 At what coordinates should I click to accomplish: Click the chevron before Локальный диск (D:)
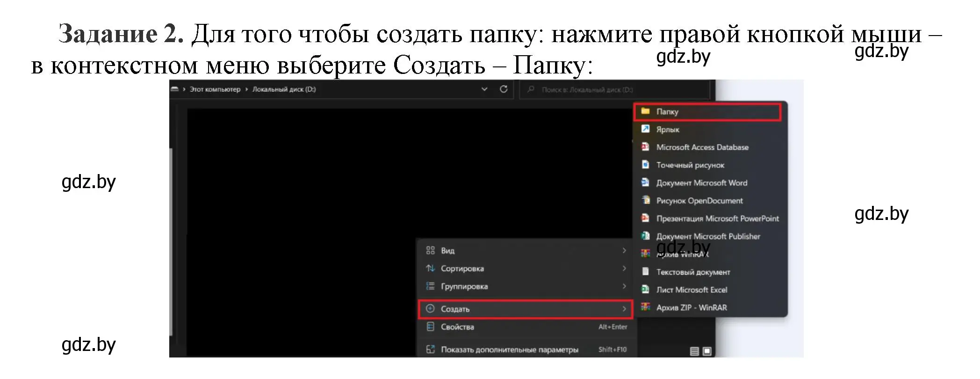click(247, 89)
